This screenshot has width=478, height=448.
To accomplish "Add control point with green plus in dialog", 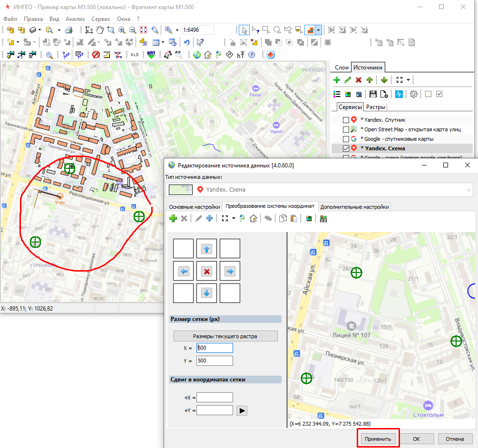I will coord(173,218).
